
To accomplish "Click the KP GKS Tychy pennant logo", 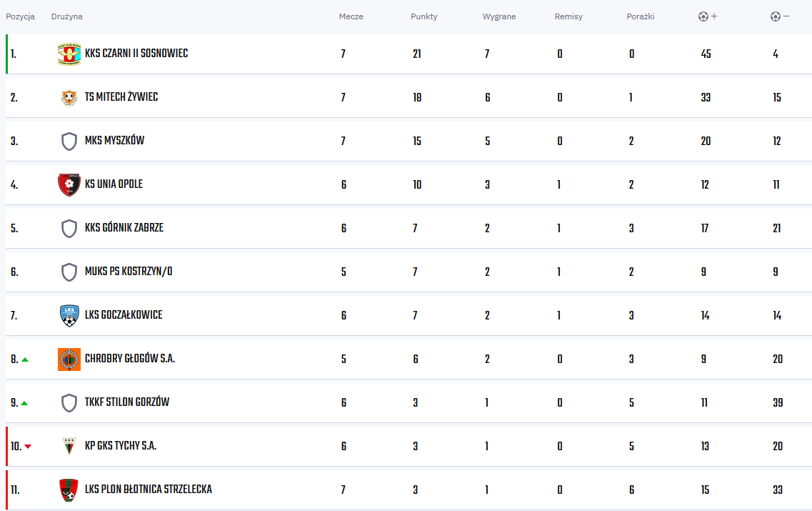I will [69, 446].
